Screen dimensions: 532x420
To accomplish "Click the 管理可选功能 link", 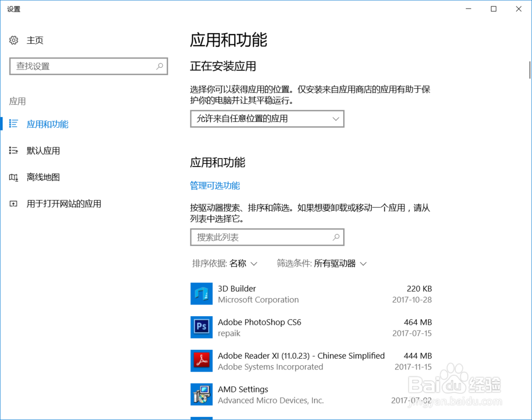I will 215,186.
